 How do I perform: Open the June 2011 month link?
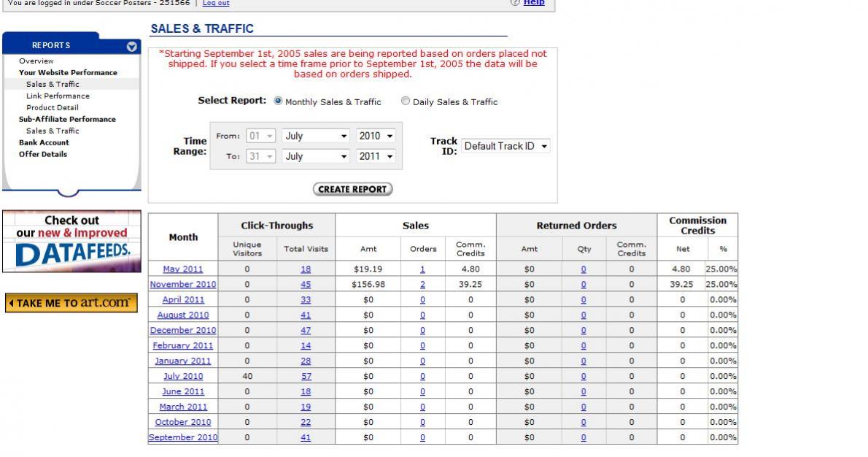(182, 391)
